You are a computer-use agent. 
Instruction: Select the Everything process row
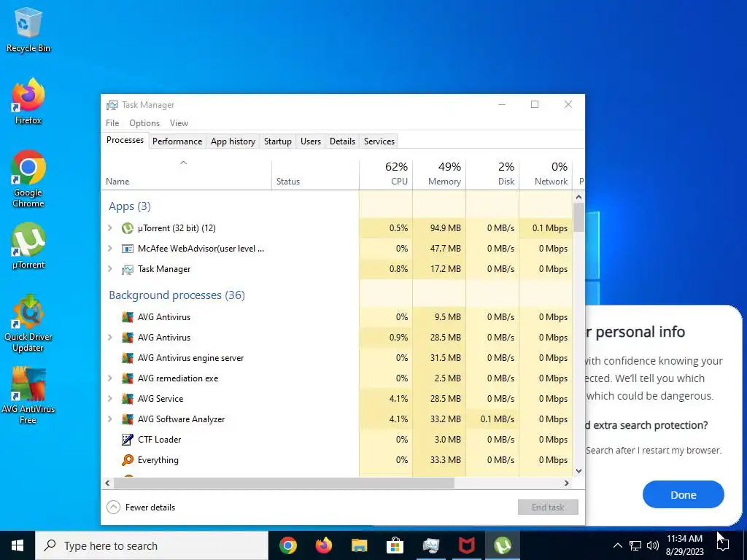point(337,460)
